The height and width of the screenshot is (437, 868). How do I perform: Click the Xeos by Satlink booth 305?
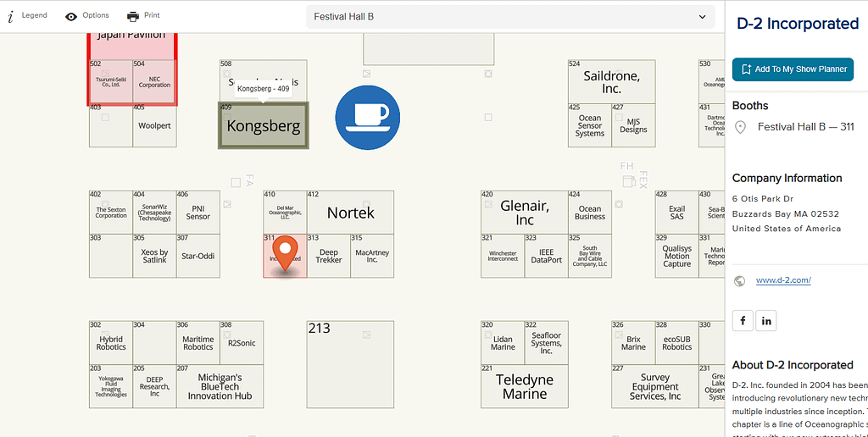coord(154,256)
